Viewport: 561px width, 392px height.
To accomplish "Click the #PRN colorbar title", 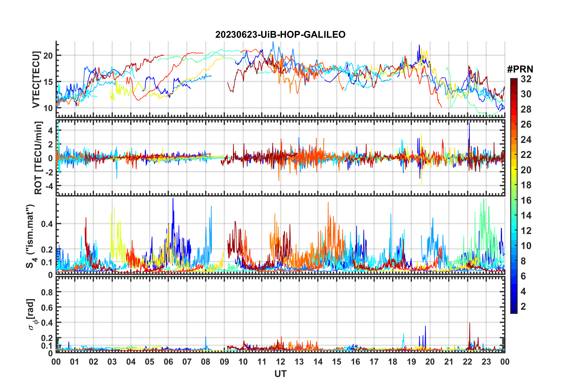I will coord(520,69).
